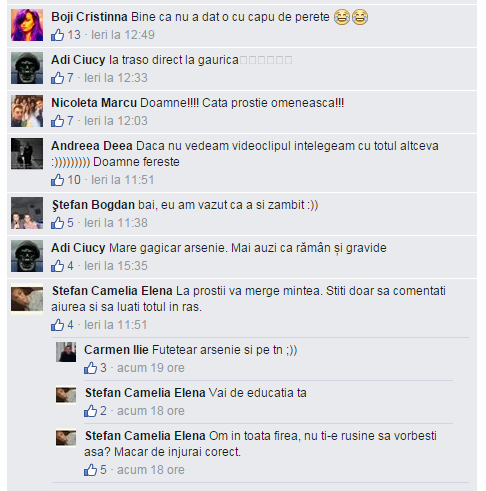Click Boji Cristinna's purple-hair avatar
Viewport: 486px width, 491px height.
click(x=27, y=25)
